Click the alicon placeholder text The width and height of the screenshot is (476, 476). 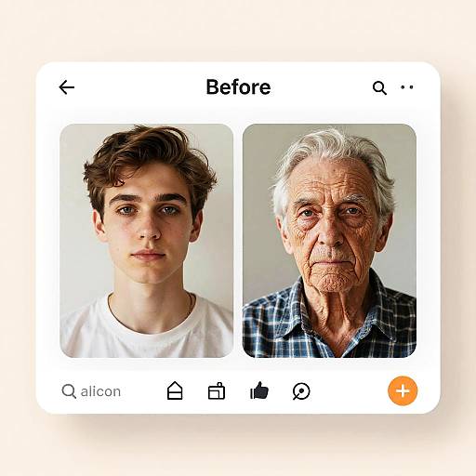100,391
